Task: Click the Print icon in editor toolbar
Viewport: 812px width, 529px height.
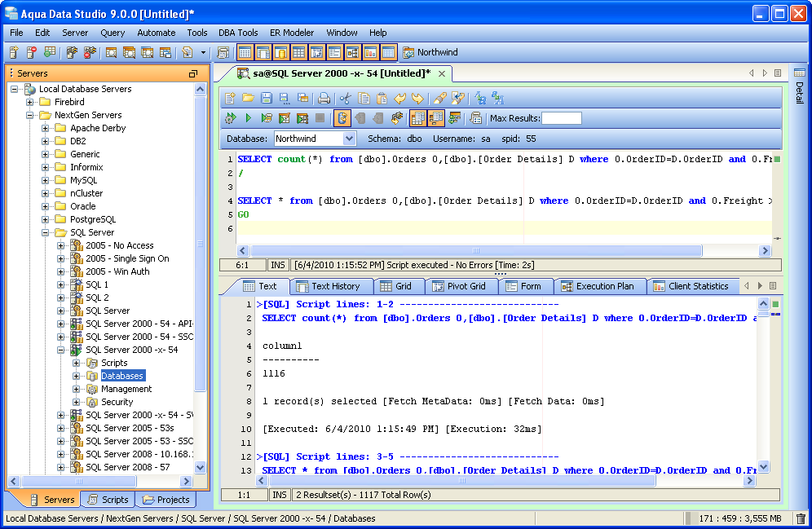Action: coord(324,98)
